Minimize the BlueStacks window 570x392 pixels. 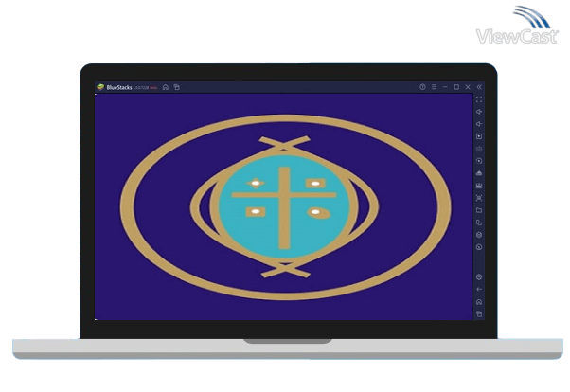[x=445, y=87]
